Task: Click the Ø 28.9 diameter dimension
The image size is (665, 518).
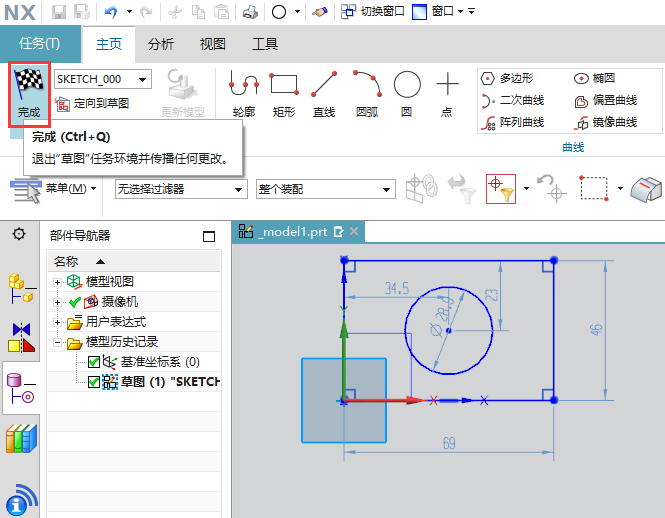Action: point(442,315)
